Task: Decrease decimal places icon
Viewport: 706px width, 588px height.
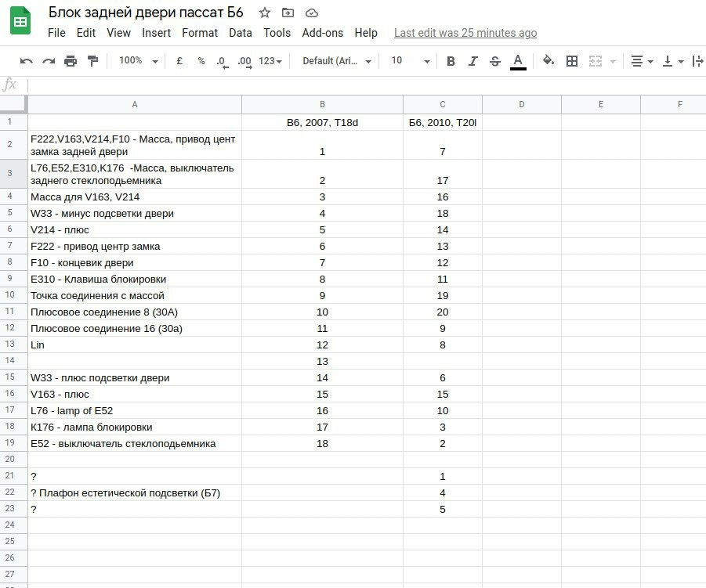Action: (223, 62)
